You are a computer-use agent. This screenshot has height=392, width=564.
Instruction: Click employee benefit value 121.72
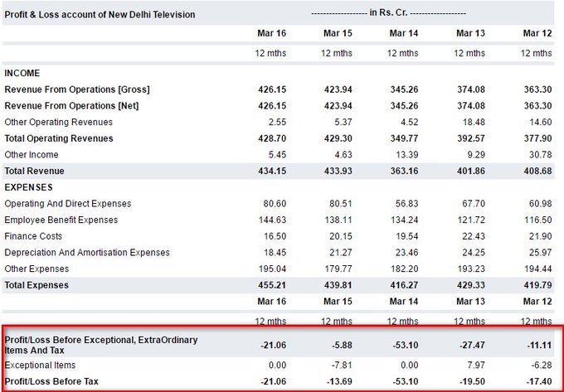(471, 220)
